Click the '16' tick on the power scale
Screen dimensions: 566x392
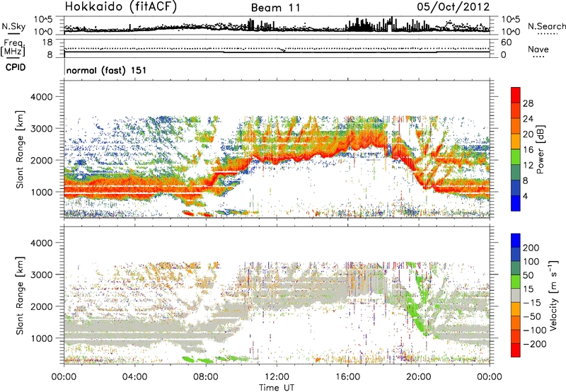528,150
